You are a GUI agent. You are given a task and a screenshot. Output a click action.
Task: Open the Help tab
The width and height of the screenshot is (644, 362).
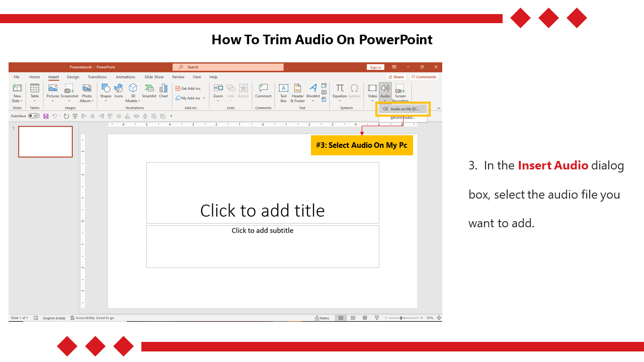point(213,77)
